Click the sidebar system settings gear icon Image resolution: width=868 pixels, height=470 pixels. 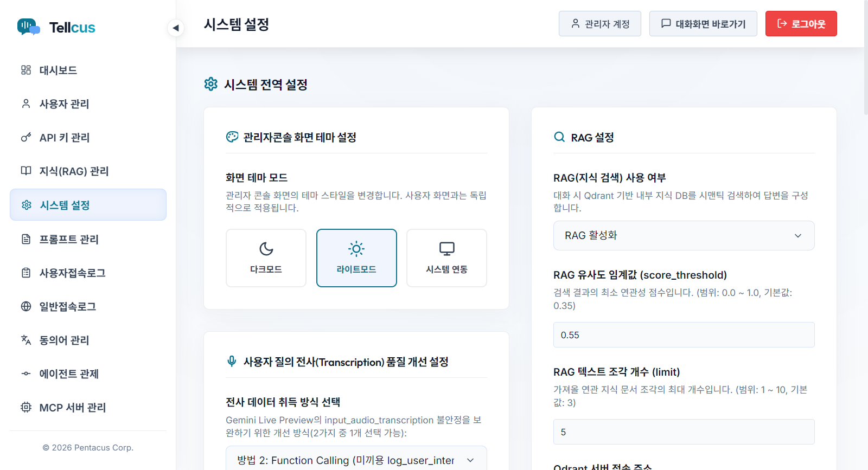27,205
